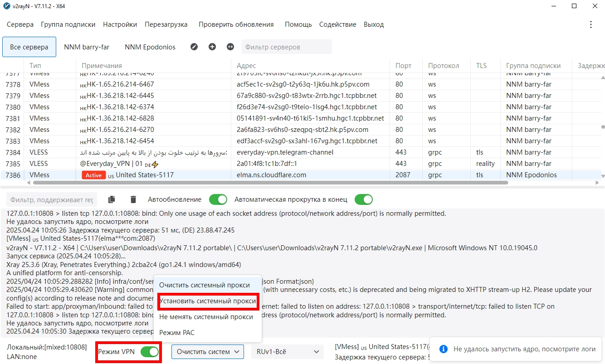Select Установить системный прокси option

click(x=208, y=301)
